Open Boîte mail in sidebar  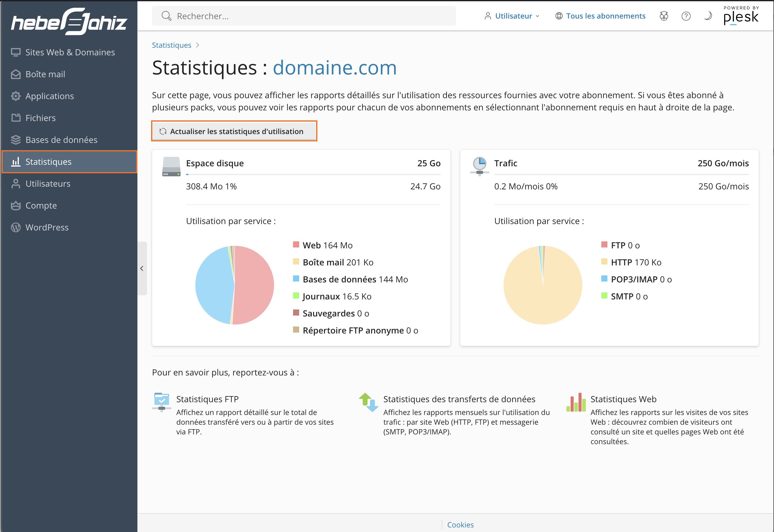69,74
